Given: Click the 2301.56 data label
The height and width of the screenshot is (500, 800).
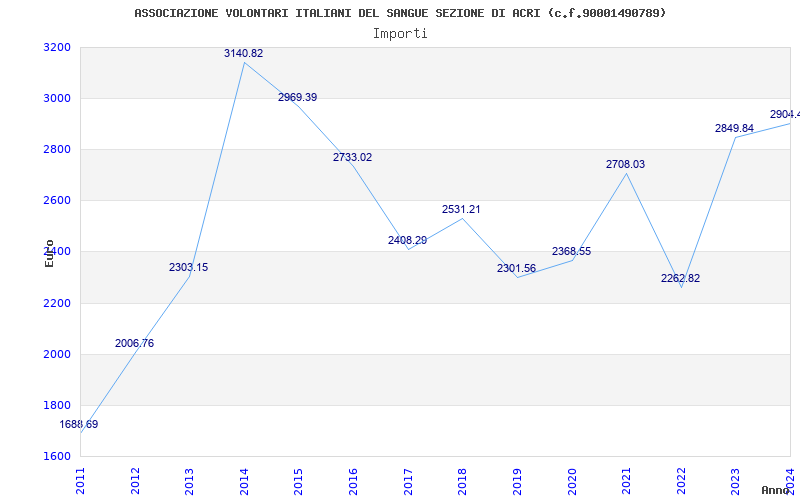Looking at the screenshot, I should click(516, 268).
